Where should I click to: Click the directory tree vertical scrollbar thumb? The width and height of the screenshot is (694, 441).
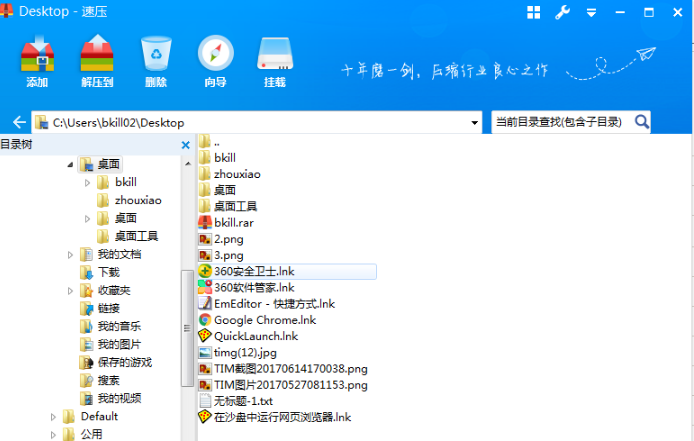pyautogui.click(x=187, y=328)
